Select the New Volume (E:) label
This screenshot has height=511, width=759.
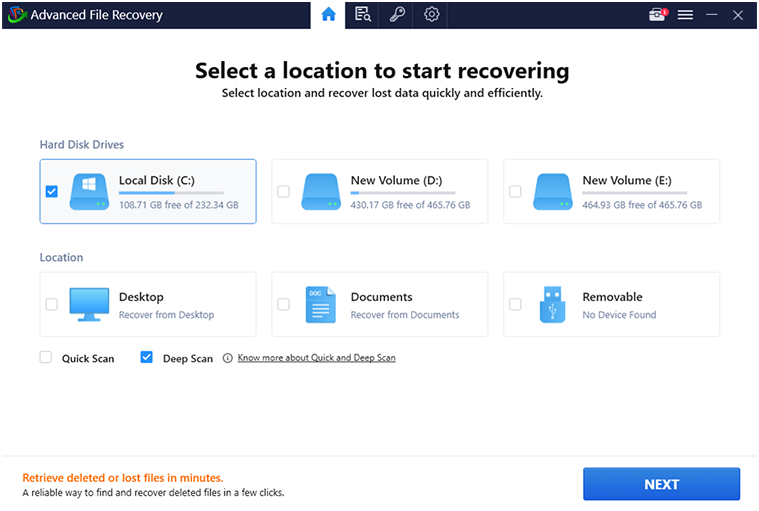point(627,180)
